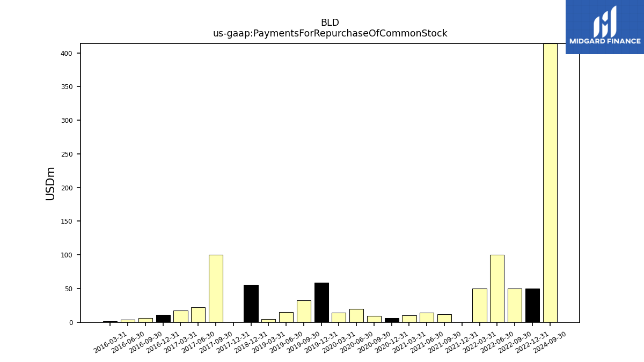Select the 2021-03-31 yellow bar
644x362 pixels.
(x=409, y=319)
